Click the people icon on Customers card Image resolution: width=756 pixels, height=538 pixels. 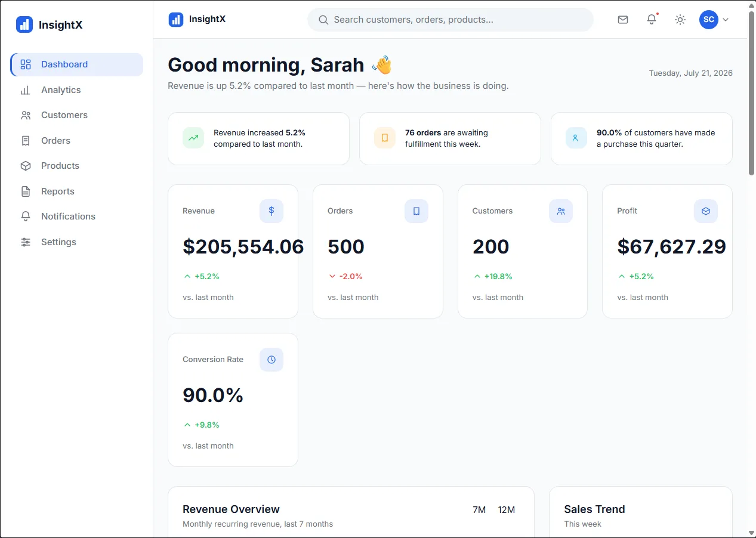(x=561, y=211)
